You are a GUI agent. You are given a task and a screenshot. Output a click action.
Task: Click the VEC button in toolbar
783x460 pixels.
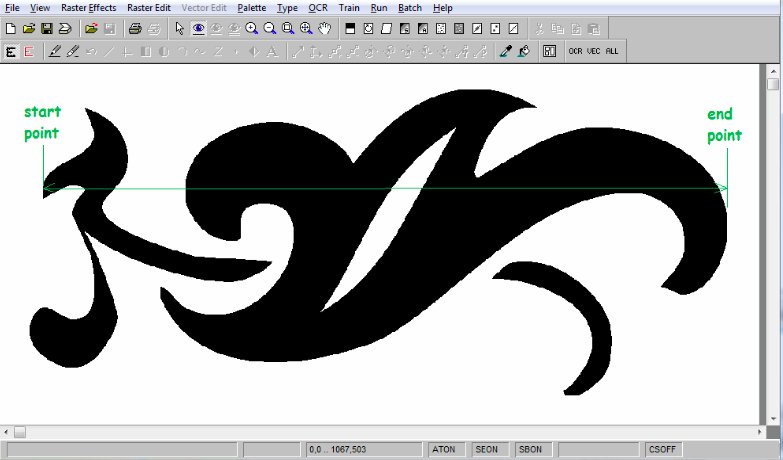point(594,51)
